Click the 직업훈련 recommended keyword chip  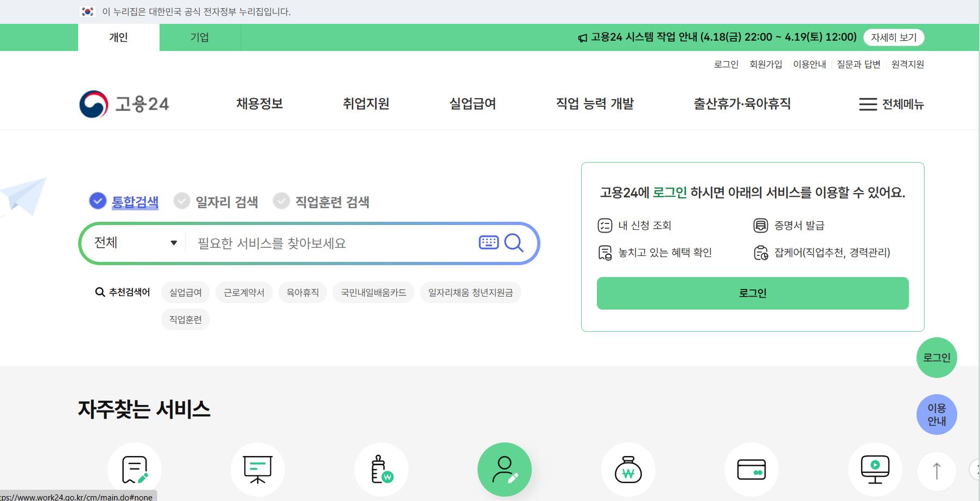186,319
